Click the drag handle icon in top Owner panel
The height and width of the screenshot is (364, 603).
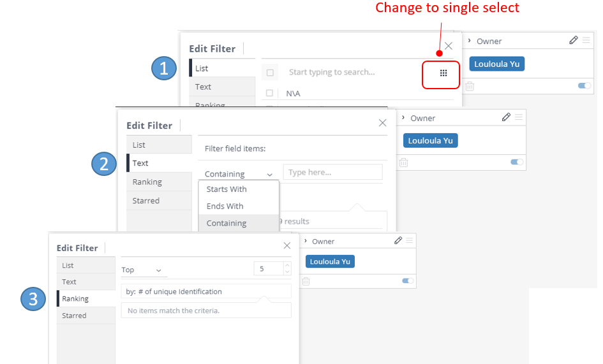(586, 40)
